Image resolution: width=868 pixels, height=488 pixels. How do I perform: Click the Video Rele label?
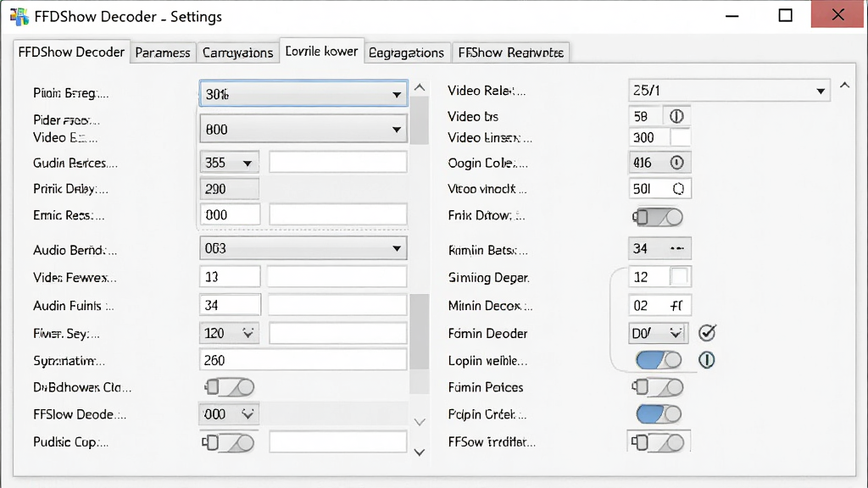point(487,91)
